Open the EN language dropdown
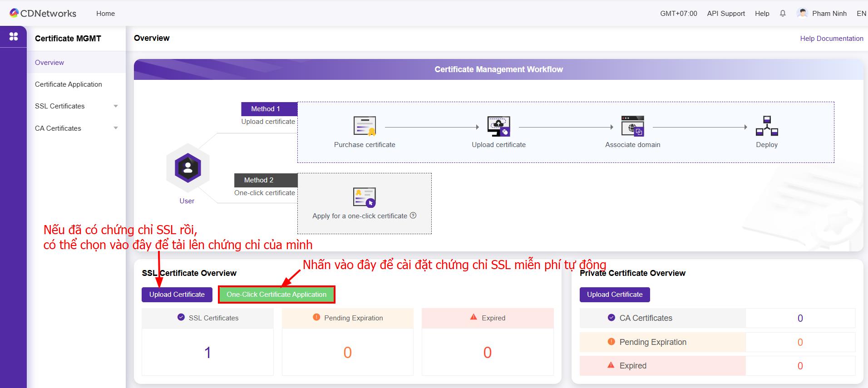The width and height of the screenshot is (868, 388). [861, 14]
